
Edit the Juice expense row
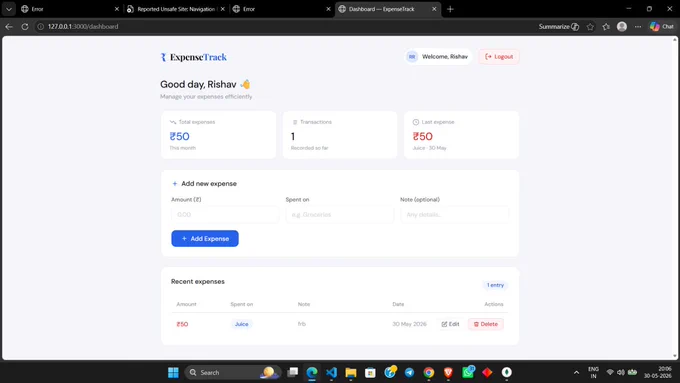(450, 324)
